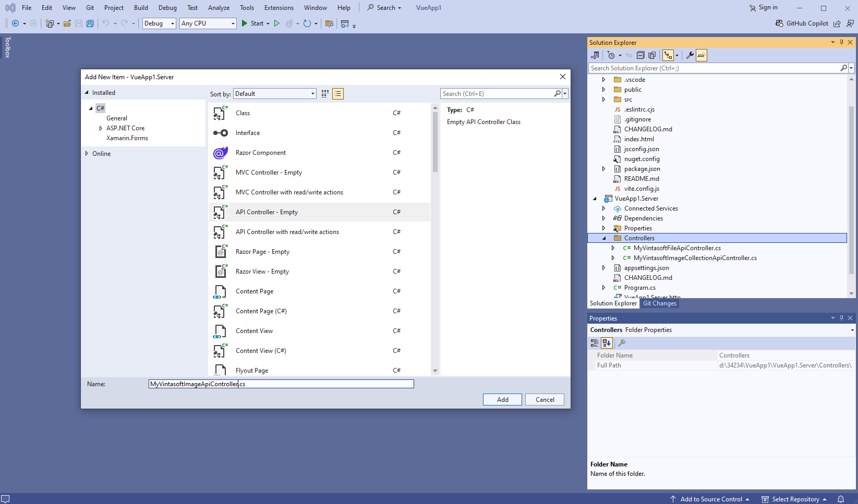858x504 pixels.
Task: Click the Find in Files toolbar icon
Action: pyautogui.click(x=329, y=23)
